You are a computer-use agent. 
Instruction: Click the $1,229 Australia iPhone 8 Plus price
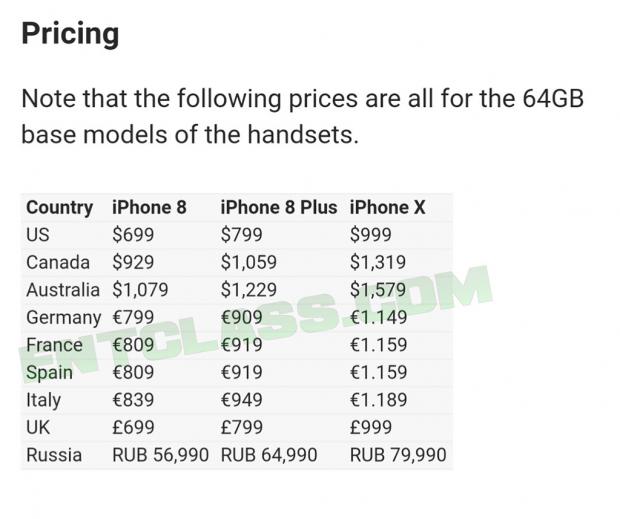250,290
